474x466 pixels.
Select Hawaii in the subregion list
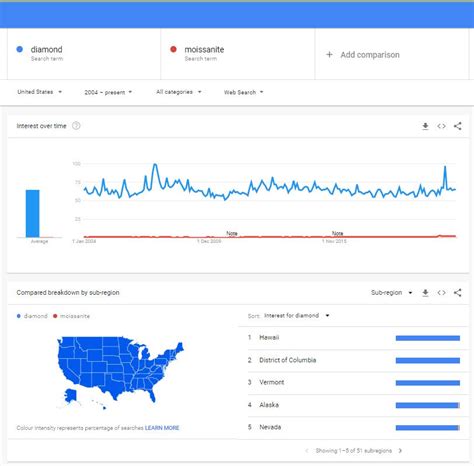tap(354, 338)
